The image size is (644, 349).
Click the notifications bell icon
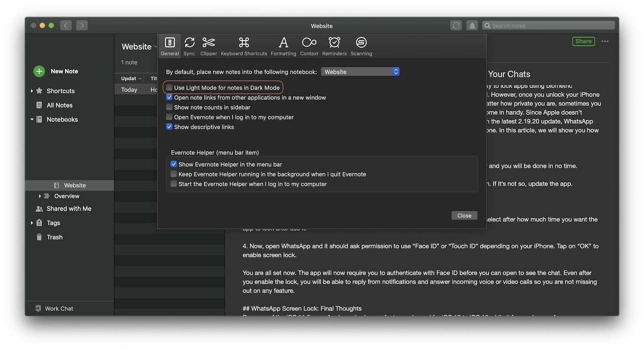[472, 26]
